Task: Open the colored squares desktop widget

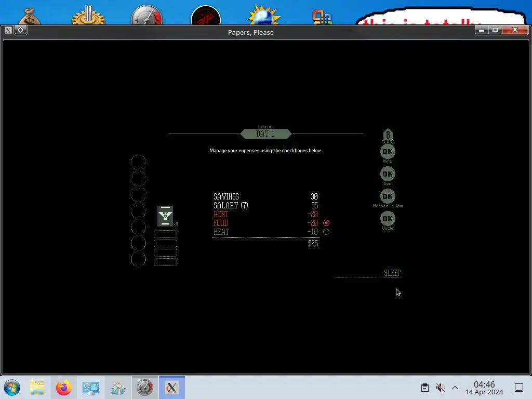Action: pyautogui.click(x=322, y=17)
